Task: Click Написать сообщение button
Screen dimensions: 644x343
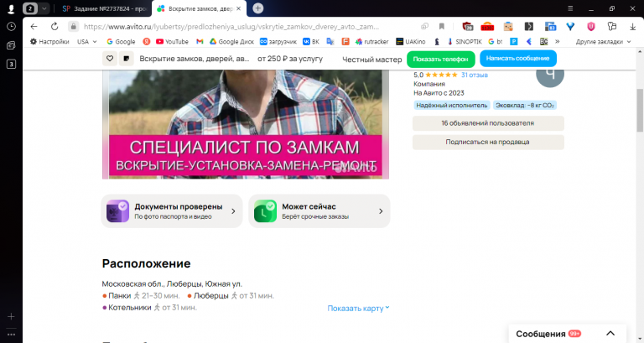Action: (x=518, y=59)
